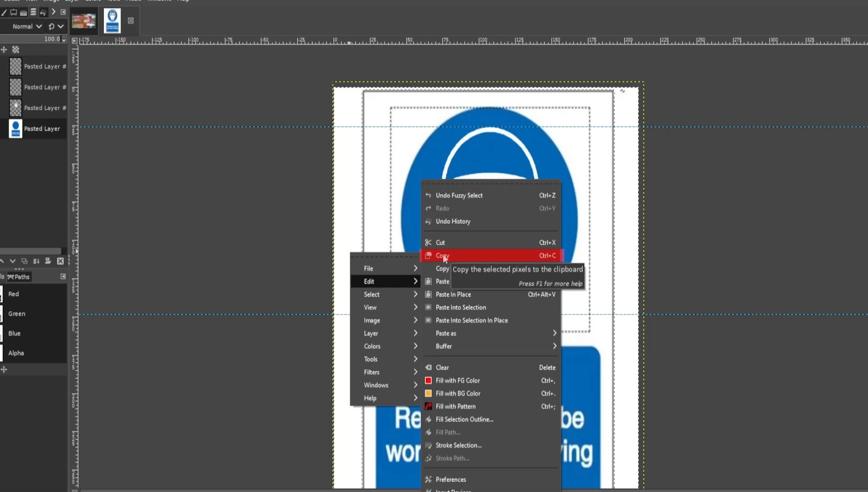Screen dimensions: 868x492
Task: Expand the Select submenu in context menu
Action: [x=385, y=295]
